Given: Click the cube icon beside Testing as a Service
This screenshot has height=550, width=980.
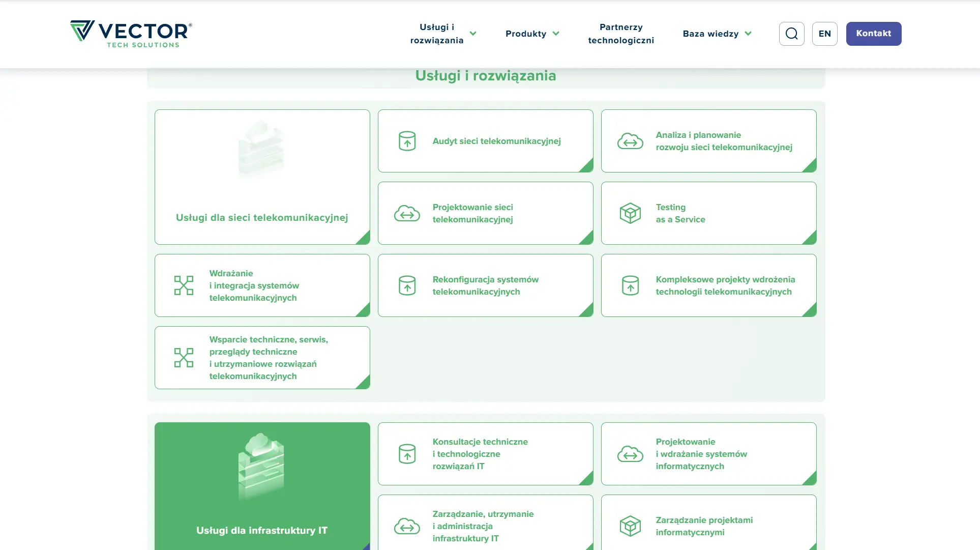Looking at the screenshot, I should 630,213.
